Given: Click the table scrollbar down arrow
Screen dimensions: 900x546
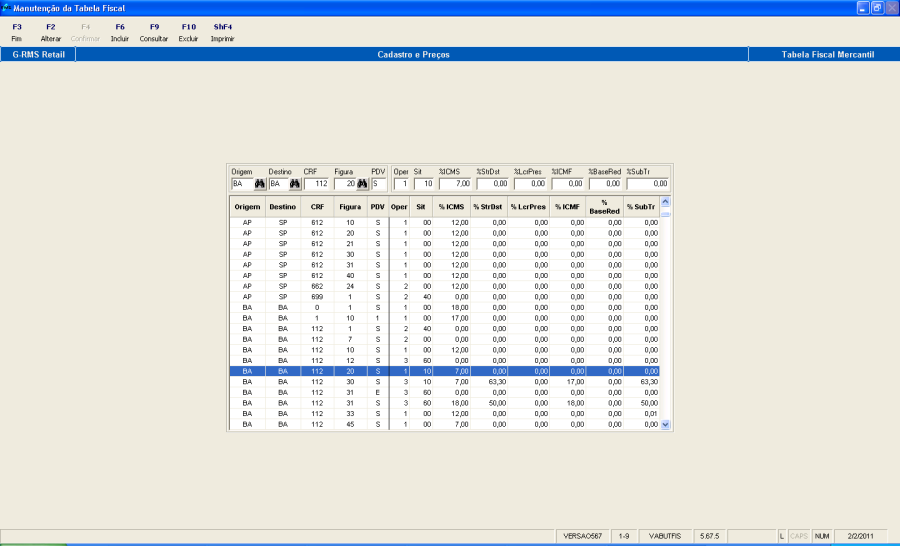Looking at the screenshot, I should click(665, 425).
